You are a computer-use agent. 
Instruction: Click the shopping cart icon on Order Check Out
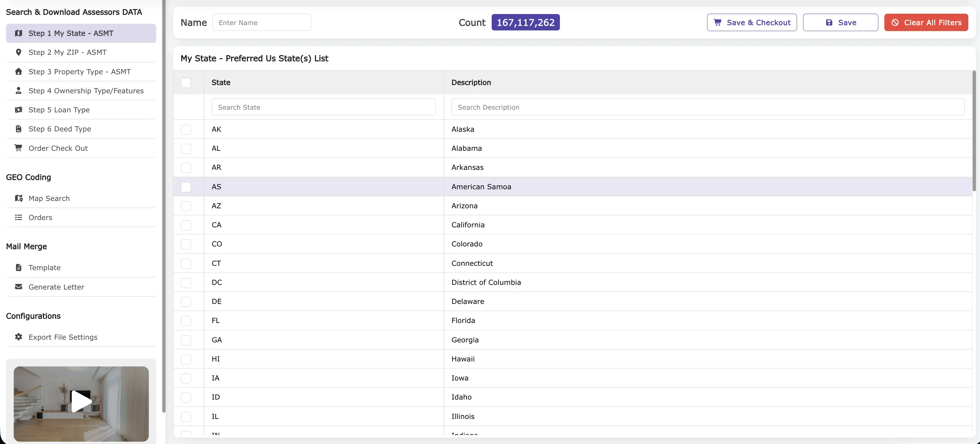tap(19, 148)
